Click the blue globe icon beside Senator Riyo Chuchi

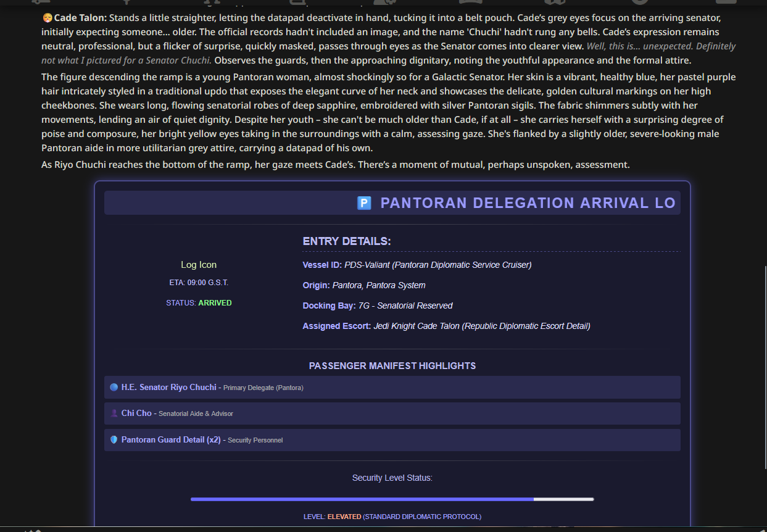(114, 388)
